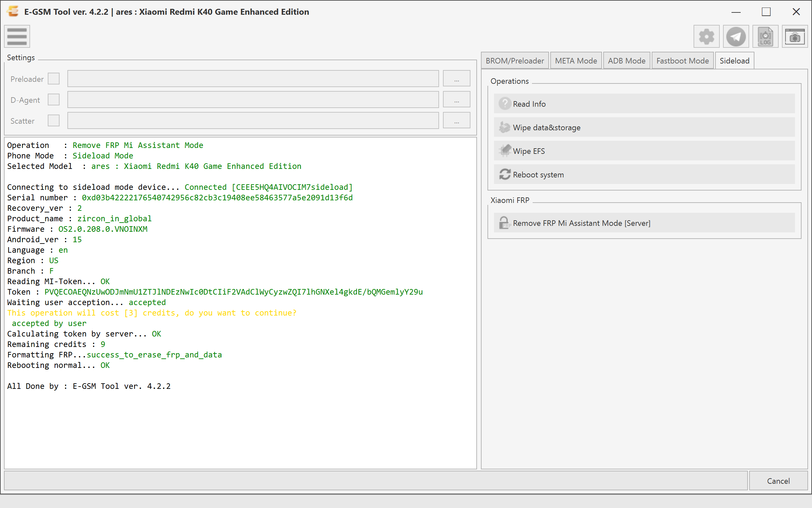Open the Telegram channel icon
The height and width of the screenshot is (508, 812).
pos(736,36)
